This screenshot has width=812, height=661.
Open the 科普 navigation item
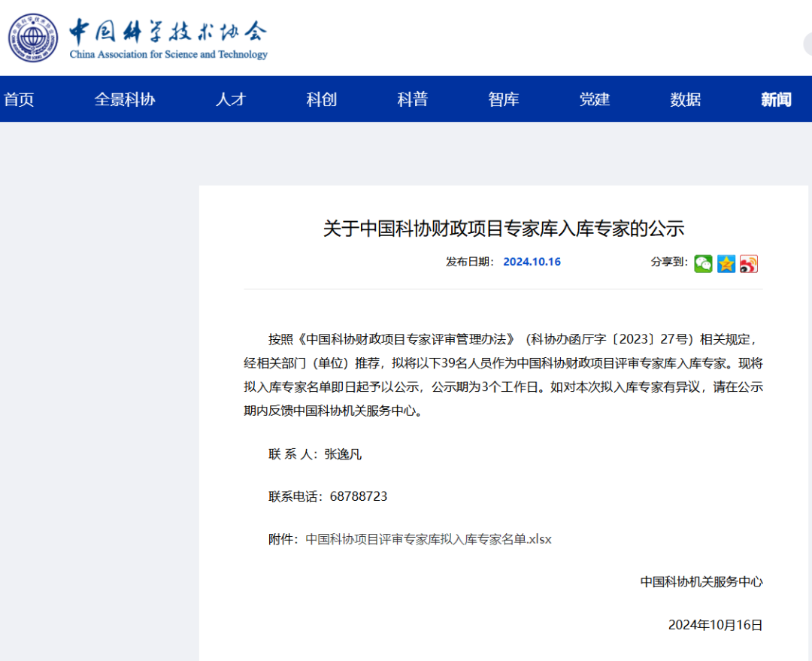pos(413,99)
